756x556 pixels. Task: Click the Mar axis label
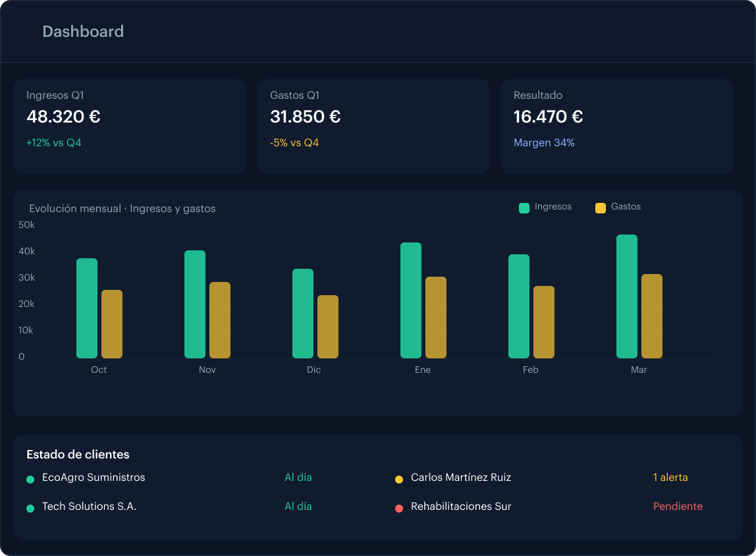(639, 370)
